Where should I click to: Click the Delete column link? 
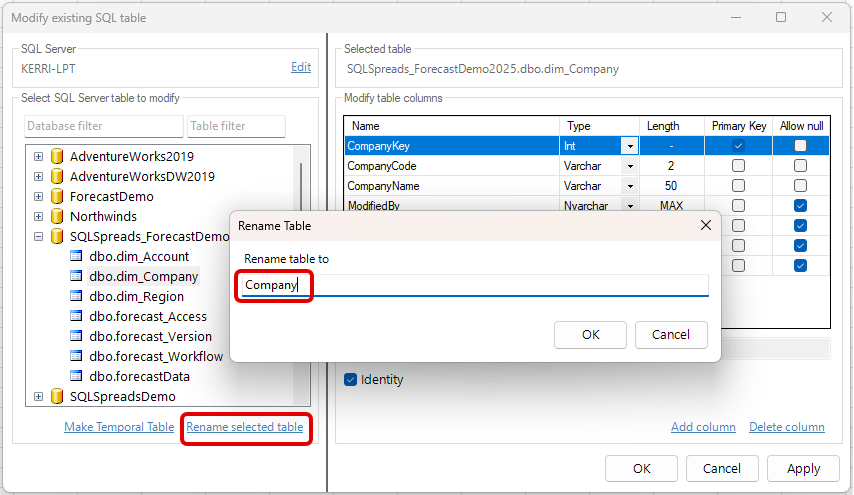(786, 427)
